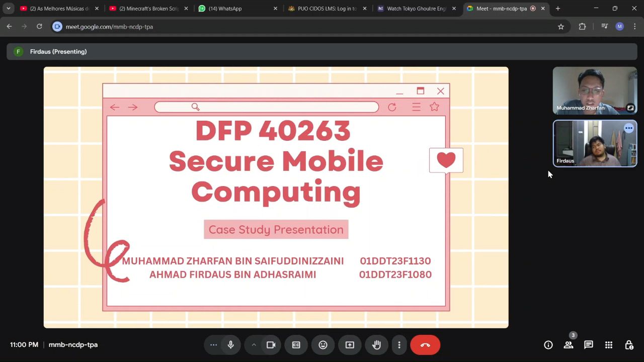Open more options three-dot menu in call bar
644x362 pixels.
(399, 345)
